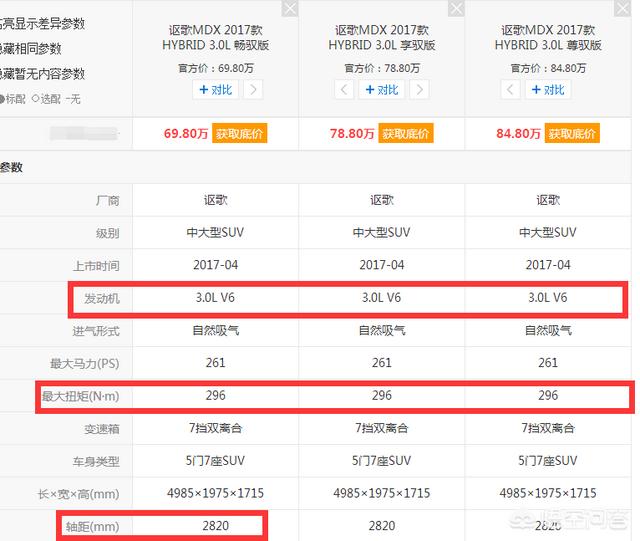Viewport: 640px width, 541px height.
Task: Select the 厂商 row label
Action: [x=108, y=200]
